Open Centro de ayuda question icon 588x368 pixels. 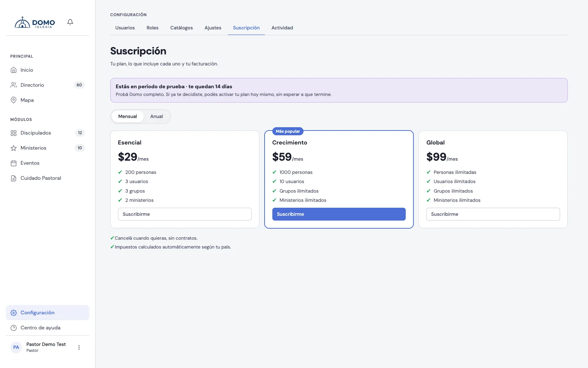click(14, 328)
